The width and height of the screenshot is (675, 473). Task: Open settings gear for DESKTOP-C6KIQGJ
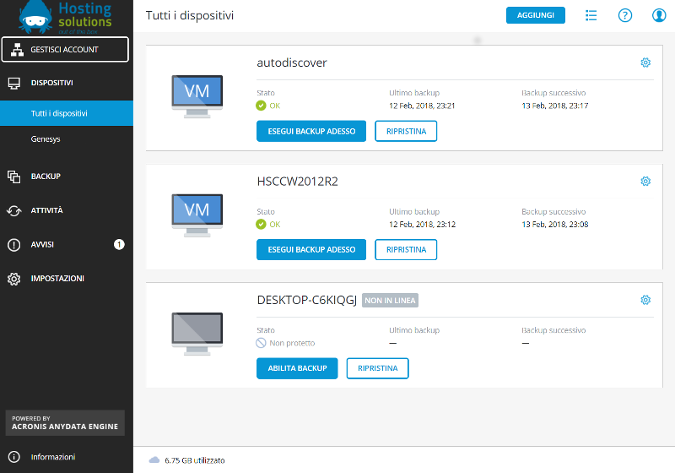coord(645,300)
